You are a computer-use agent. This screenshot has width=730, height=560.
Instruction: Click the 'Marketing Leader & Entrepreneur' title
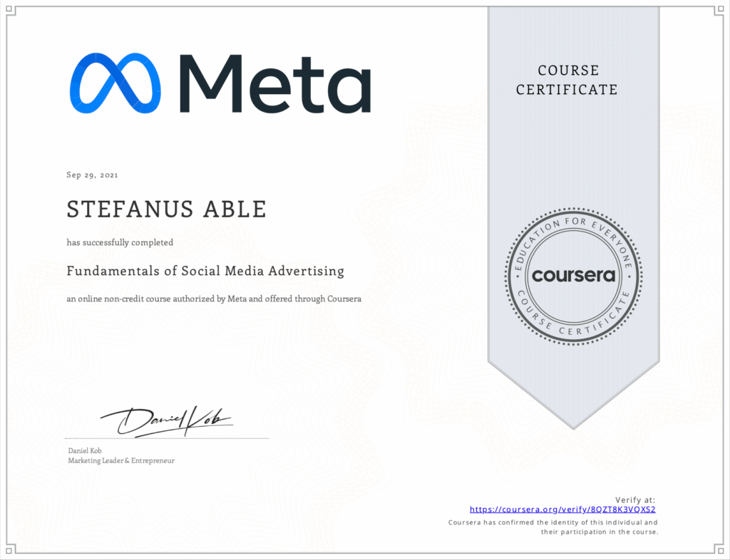121,460
